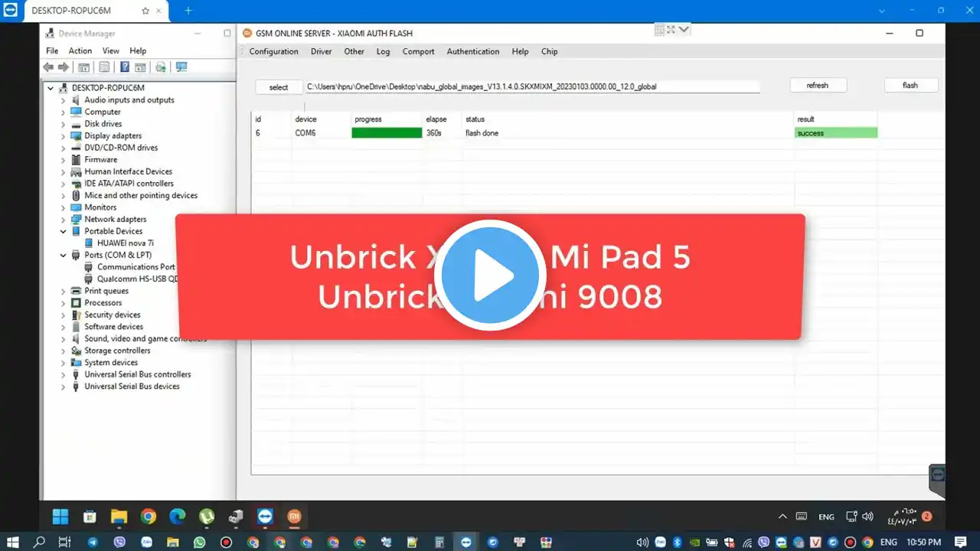Screen dimensions: 980x551
Task: Click the TeamViewer icon on the remote taskbar
Action: point(265,517)
